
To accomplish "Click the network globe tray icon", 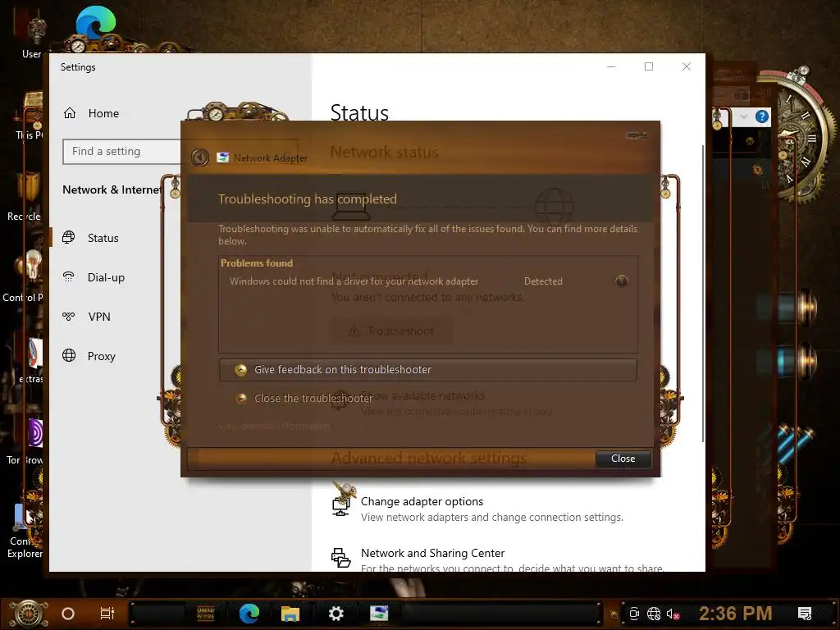I will [654, 614].
